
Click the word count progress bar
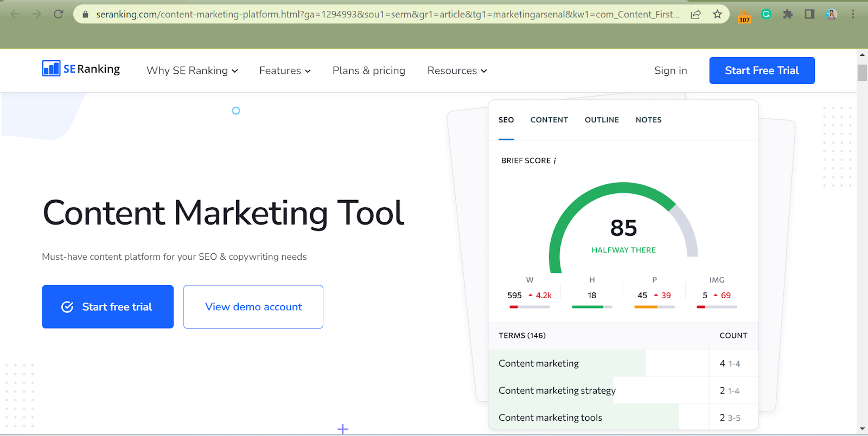tap(529, 307)
